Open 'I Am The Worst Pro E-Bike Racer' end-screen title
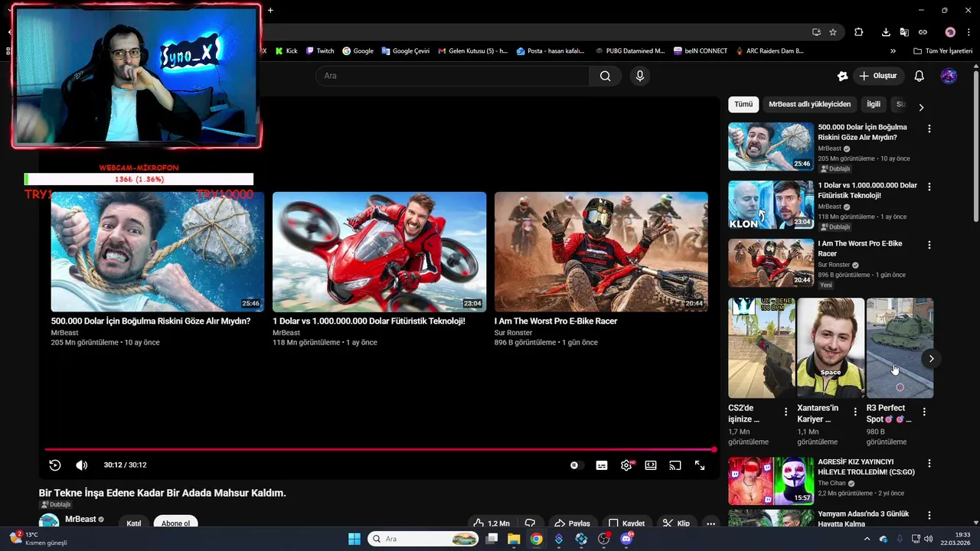This screenshot has height=551, width=980. [556, 321]
